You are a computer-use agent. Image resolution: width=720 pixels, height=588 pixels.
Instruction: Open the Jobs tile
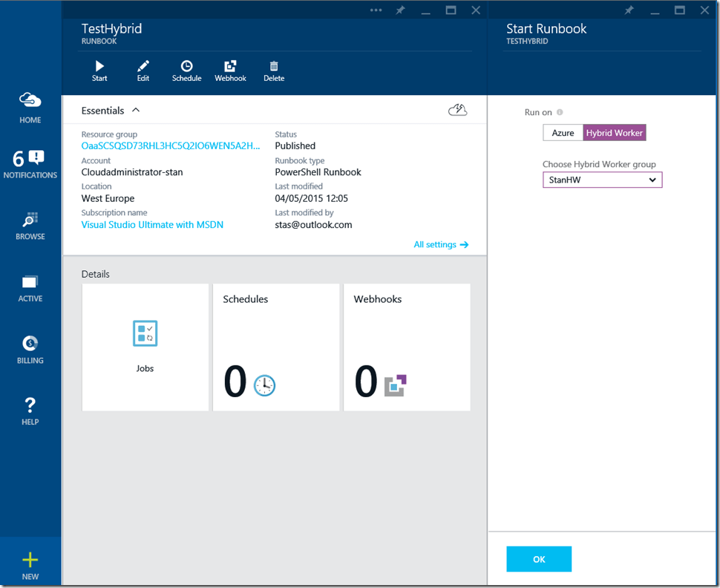point(145,347)
